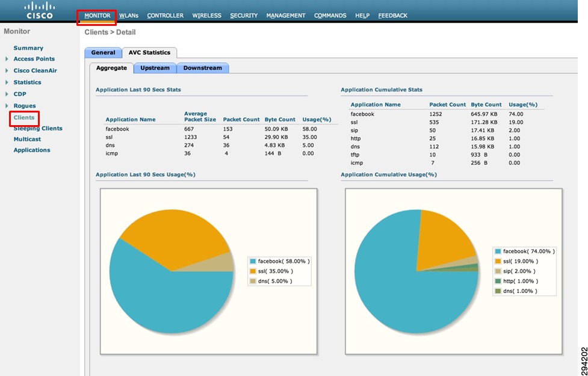Image resolution: width=588 pixels, height=376 pixels.
Task: Click the http( 1.00% ) legend swatch
Action: [498, 281]
